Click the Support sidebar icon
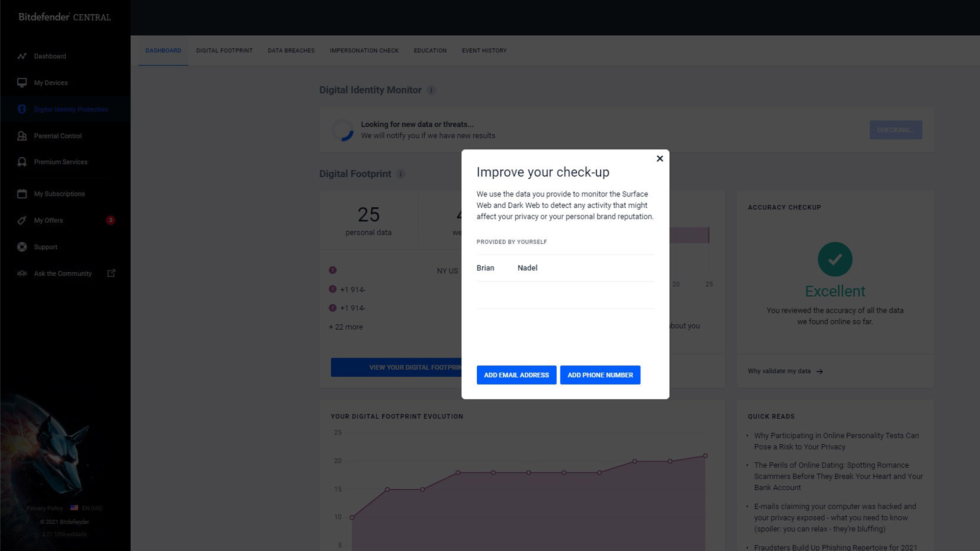Image resolution: width=980 pixels, height=551 pixels. pyautogui.click(x=22, y=247)
